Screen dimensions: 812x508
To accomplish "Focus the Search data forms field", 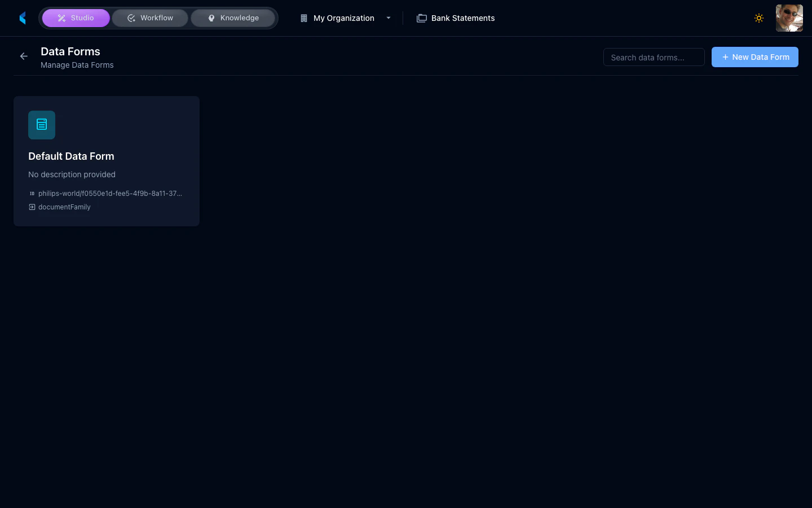I will 654,57.
